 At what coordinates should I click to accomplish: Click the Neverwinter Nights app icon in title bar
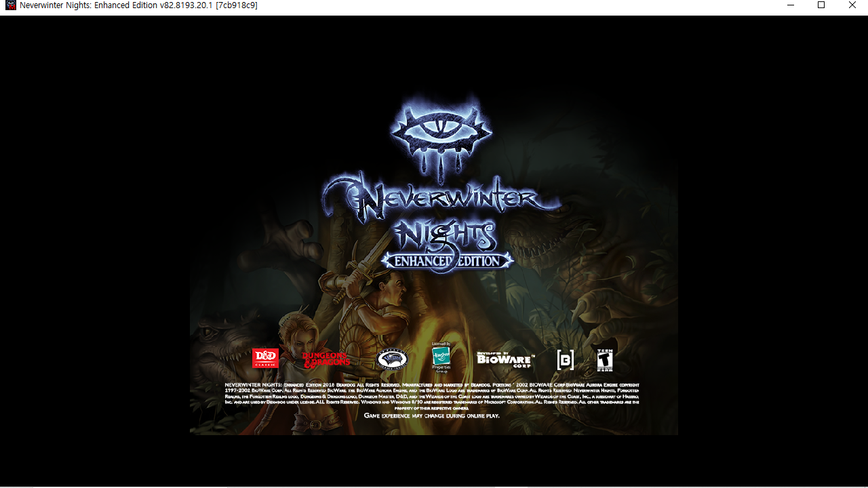point(11,5)
